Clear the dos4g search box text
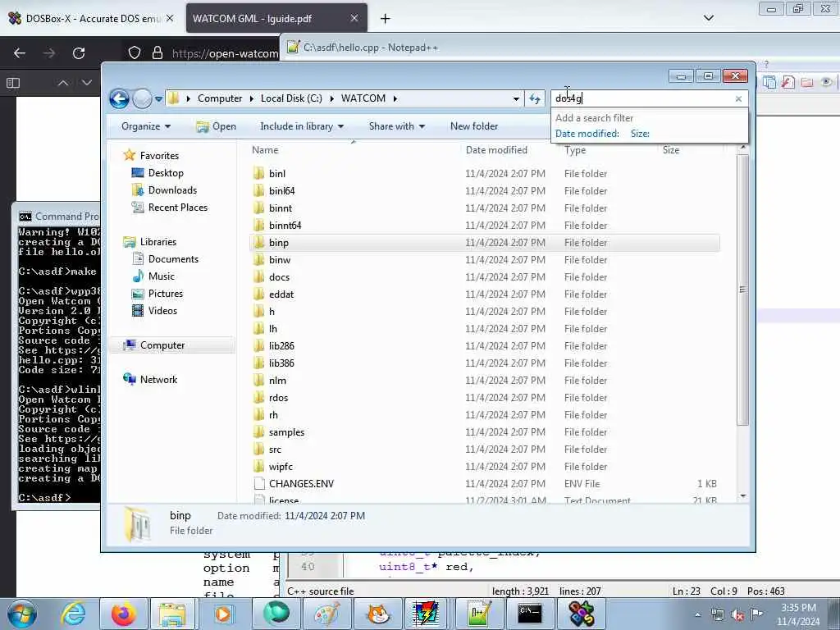 738,98
